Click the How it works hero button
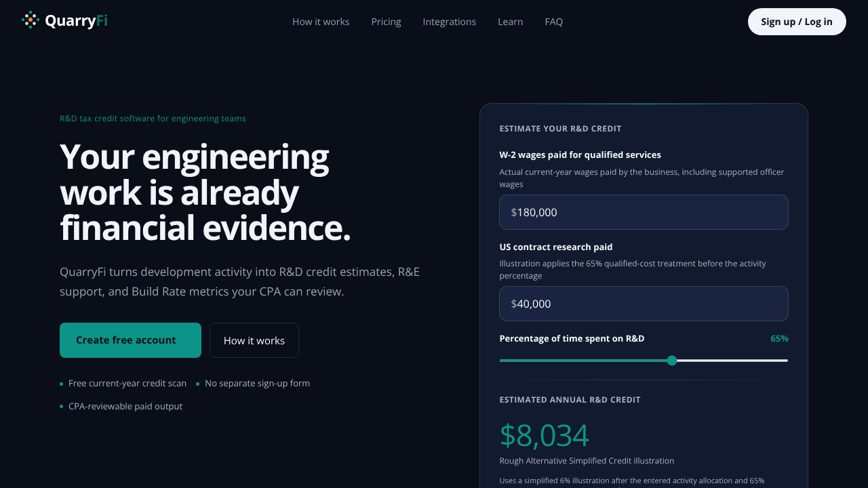The image size is (868, 488). (254, 340)
